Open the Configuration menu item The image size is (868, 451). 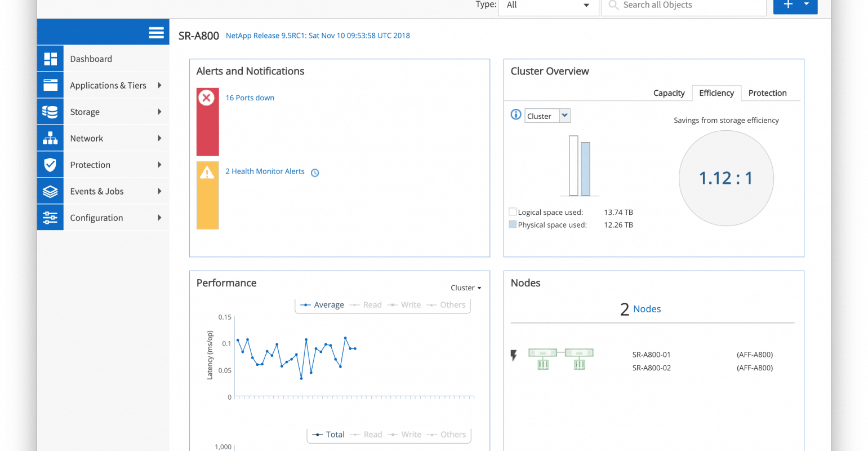pyautogui.click(x=103, y=218)
